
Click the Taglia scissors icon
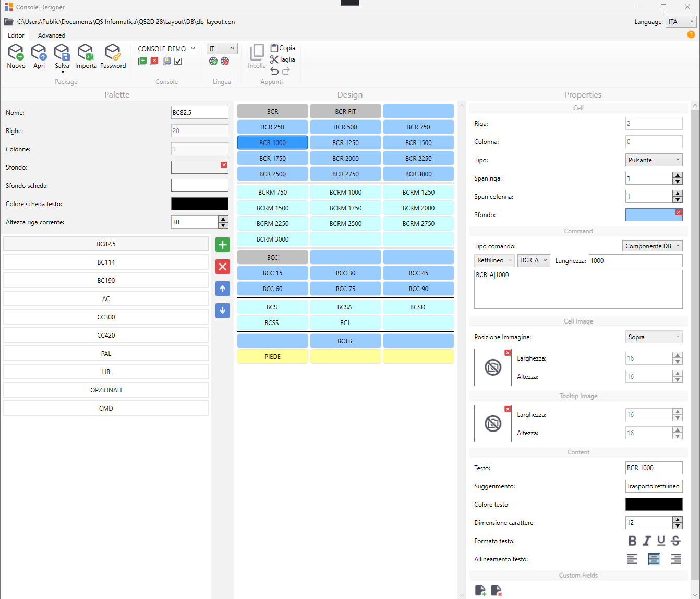[x=274, y=59]
